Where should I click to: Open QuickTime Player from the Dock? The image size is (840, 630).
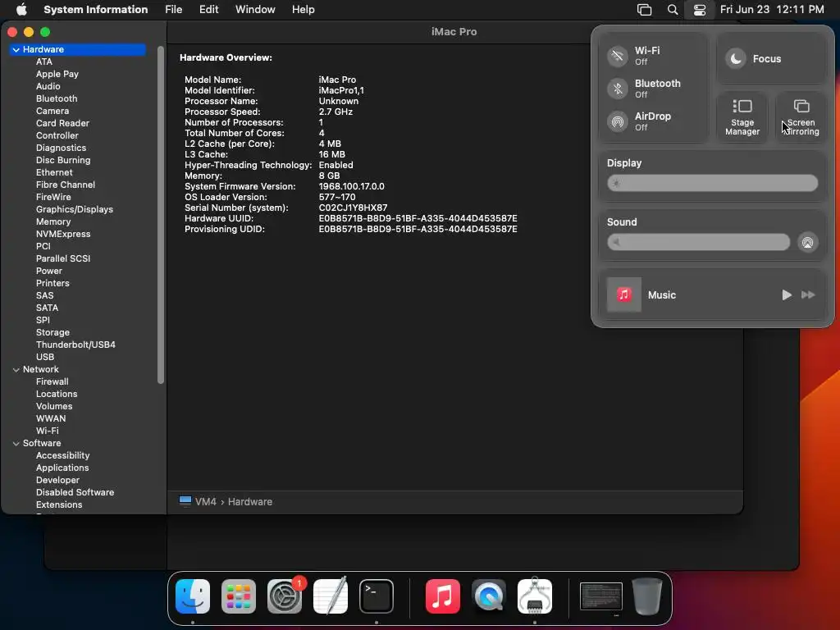tap(489, 596)
